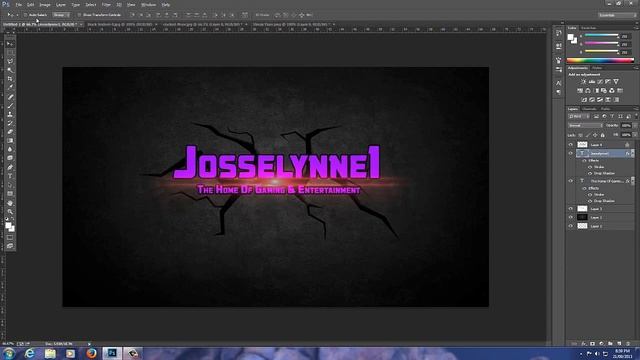Viewport: 640px width, 360px height.
Task: Select the Hand tool
Action: [10, 203]
